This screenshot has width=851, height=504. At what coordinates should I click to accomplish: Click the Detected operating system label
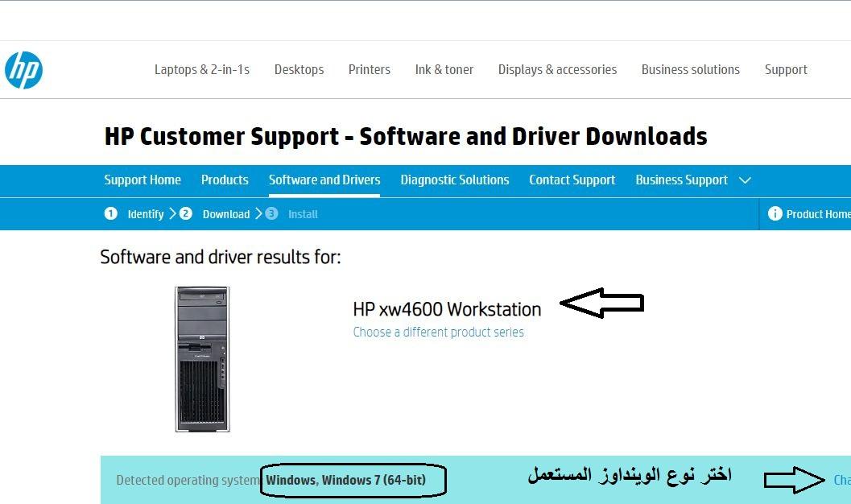(188, 480)
